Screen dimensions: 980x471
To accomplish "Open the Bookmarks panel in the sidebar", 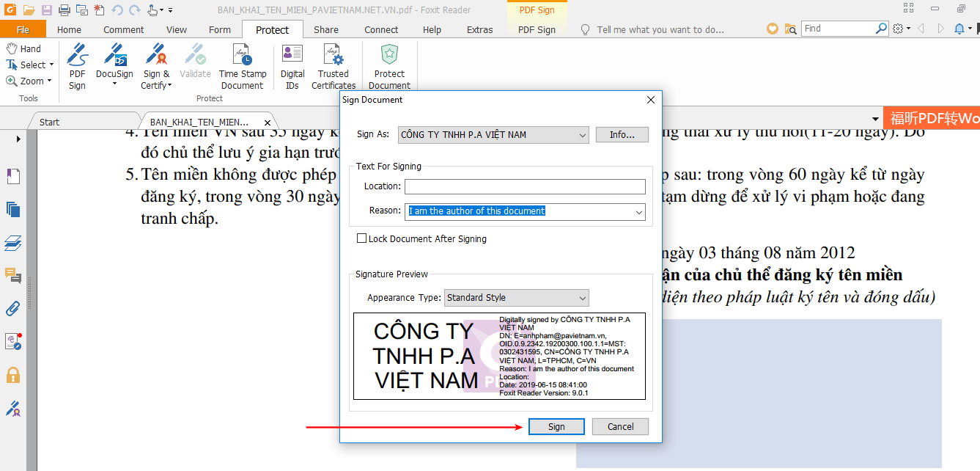I will tap(13, 176).
